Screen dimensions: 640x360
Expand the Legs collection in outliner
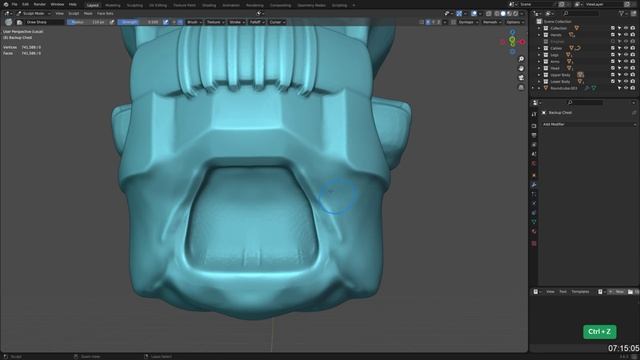coord(539,55)
